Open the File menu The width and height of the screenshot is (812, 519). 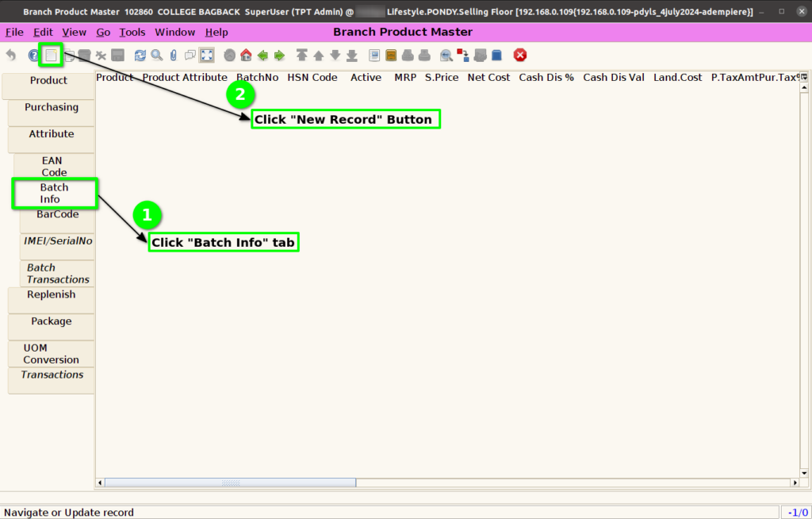(x=14, y=33)
